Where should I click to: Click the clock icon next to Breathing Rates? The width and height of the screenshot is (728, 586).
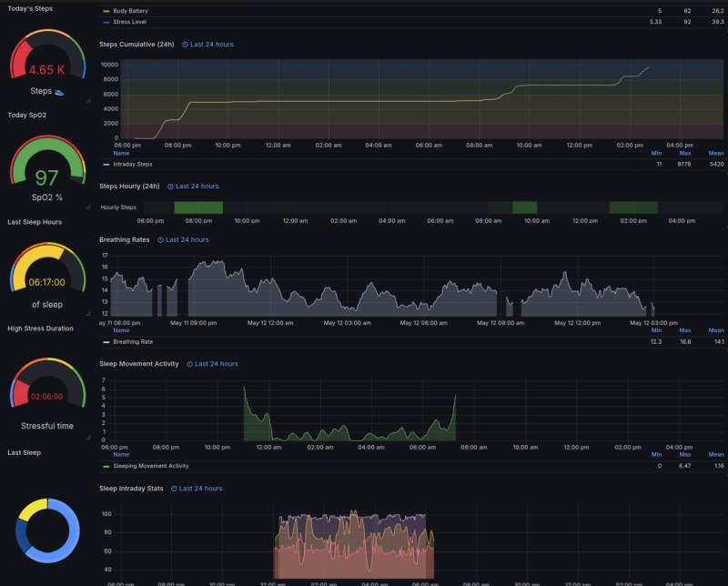pyautogui.click(x=161, y=240)
